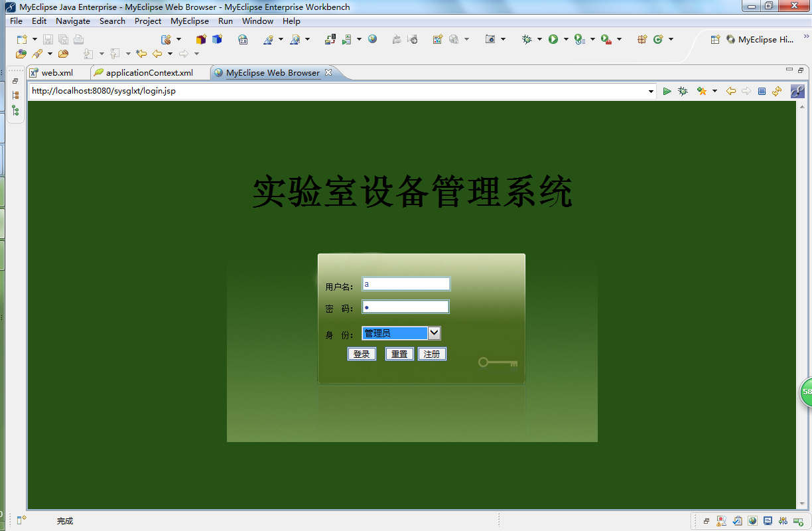
Task: Show more perspectives chevron
Action: click(806, 38)
